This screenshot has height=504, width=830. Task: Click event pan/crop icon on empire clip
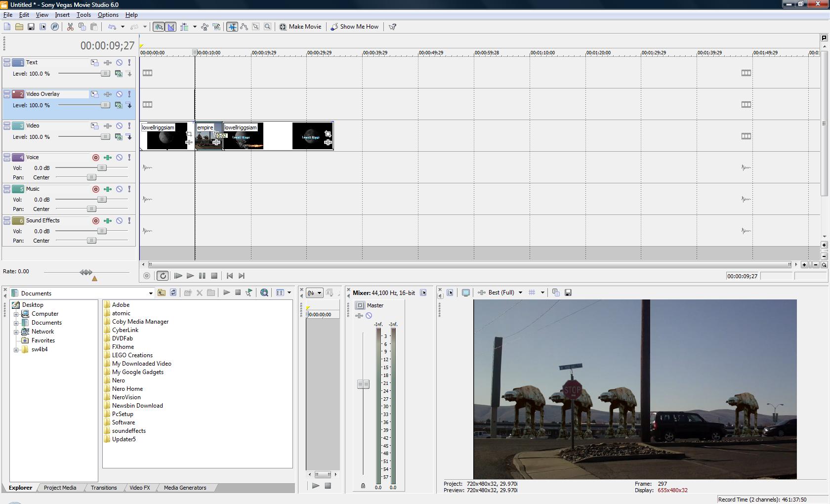(216, 134)
